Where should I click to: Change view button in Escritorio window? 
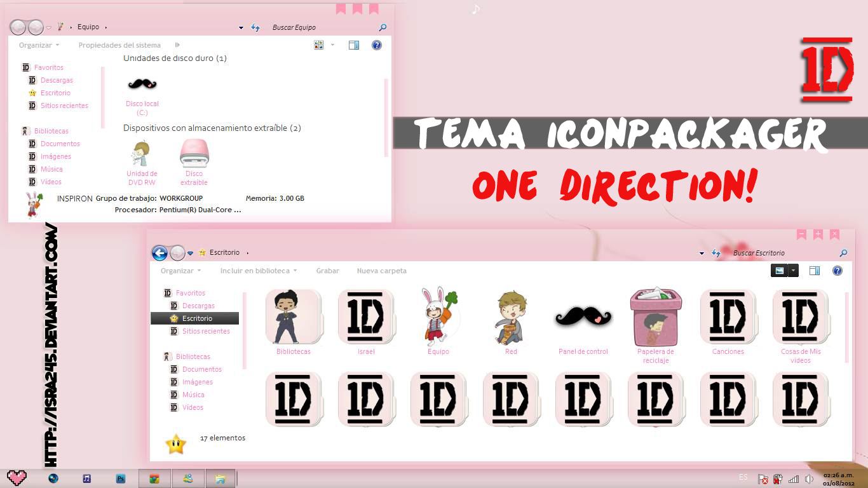[779, 271]
